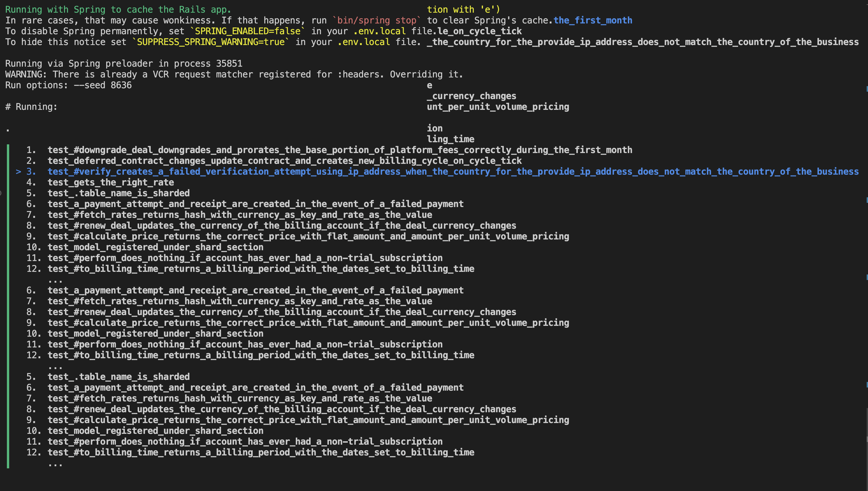Select test_#calculate_price_returns_the_correct_price line
This screenshot has height=491, width=868.
tap(308, 236)
